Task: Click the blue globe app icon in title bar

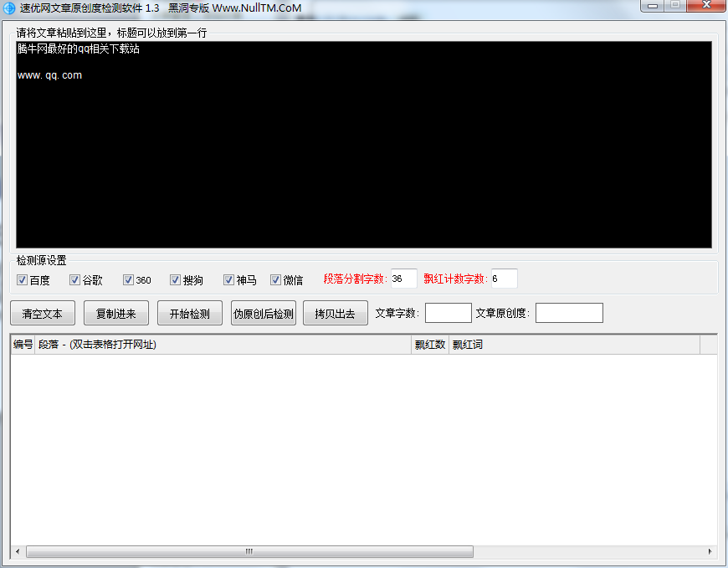Action: click(x=9, y=8)
